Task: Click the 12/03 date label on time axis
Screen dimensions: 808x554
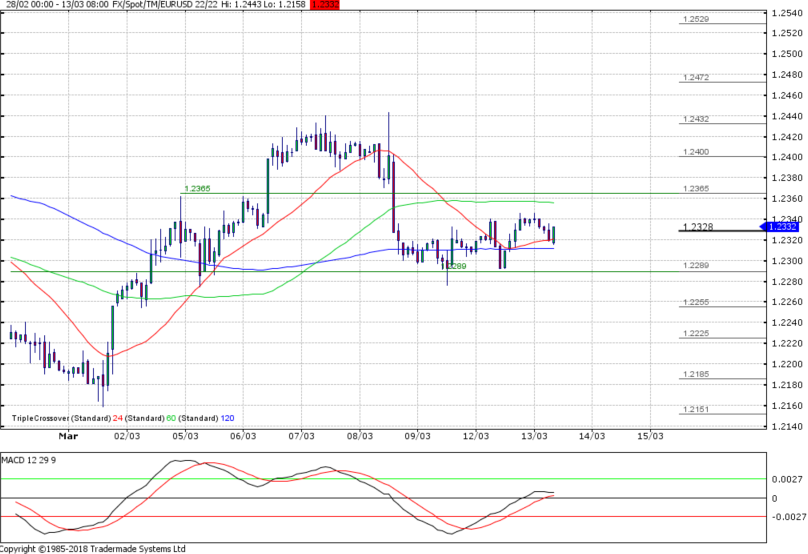Action: (x=477, y=437)
